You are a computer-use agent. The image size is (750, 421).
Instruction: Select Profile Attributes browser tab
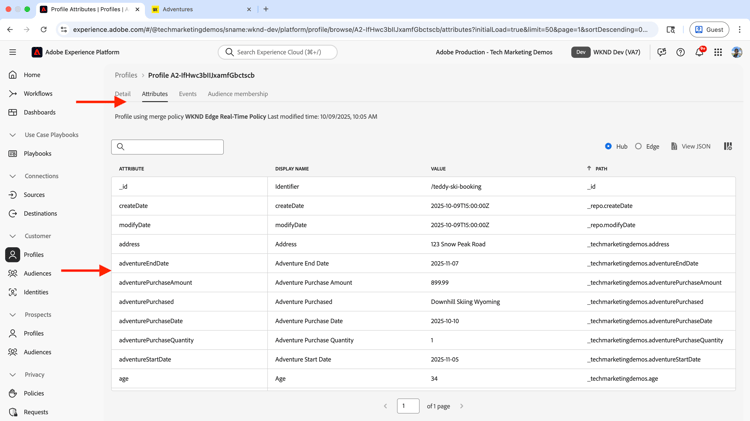(89, 9)
